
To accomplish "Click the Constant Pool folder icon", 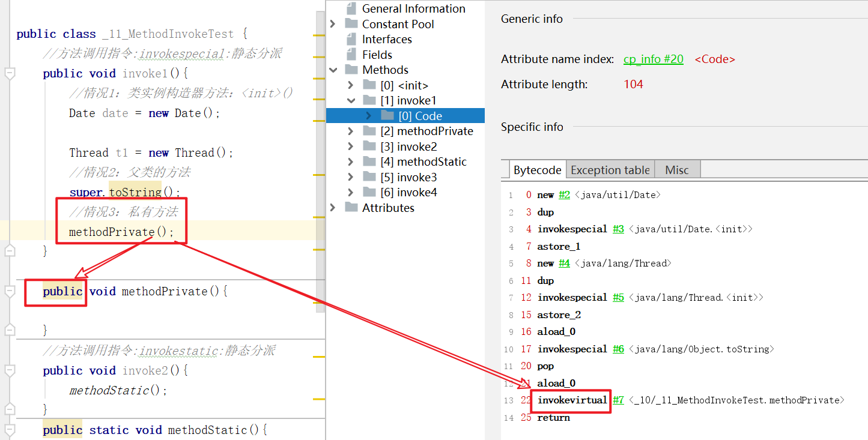I will click(351, 24).
